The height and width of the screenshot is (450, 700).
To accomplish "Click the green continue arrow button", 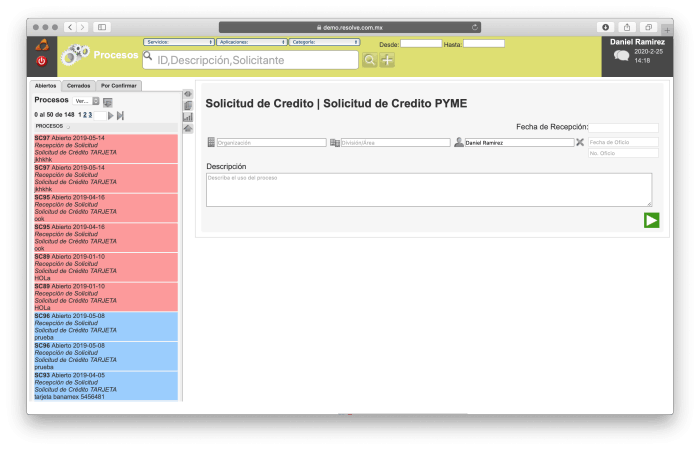I will (x=651, y=220).
